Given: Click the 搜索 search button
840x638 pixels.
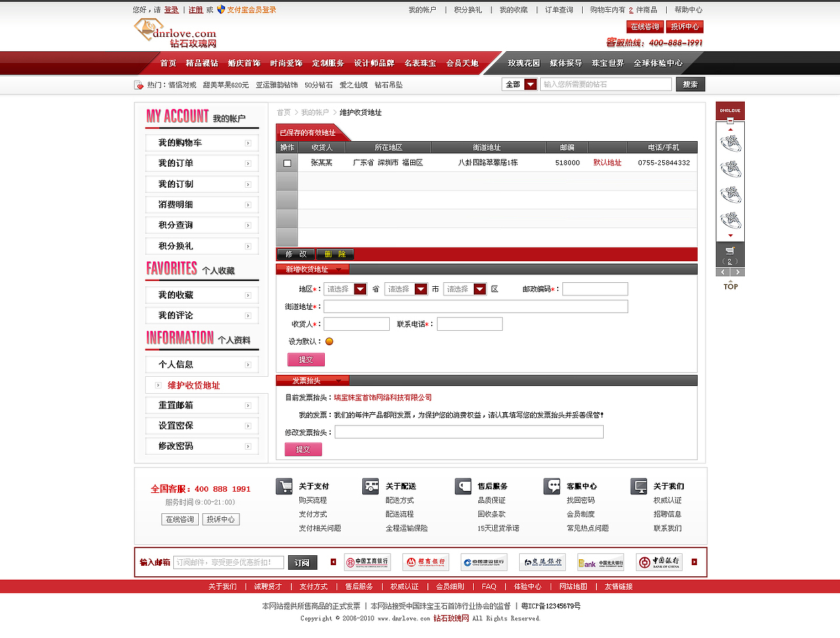Looking at the screenshot, I should coord(690,84).
